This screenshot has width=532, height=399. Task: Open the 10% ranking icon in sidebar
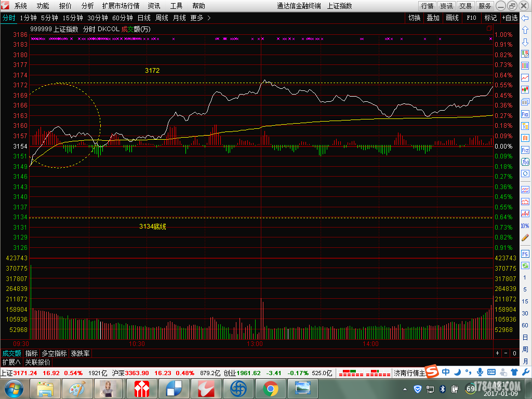tap(525, 225)
